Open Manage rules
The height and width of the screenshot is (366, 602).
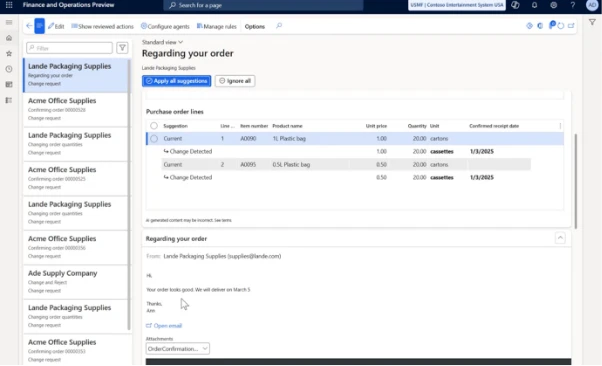pos(217,26)
